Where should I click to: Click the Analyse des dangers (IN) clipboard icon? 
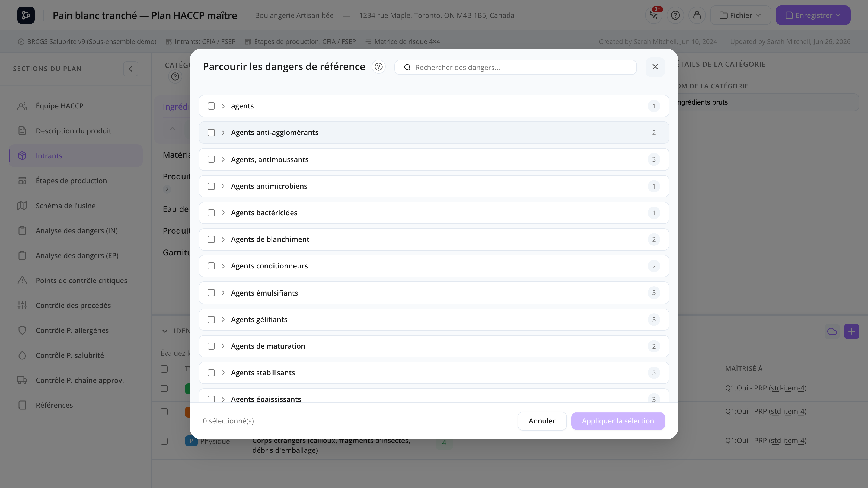[x=22, y=230]
